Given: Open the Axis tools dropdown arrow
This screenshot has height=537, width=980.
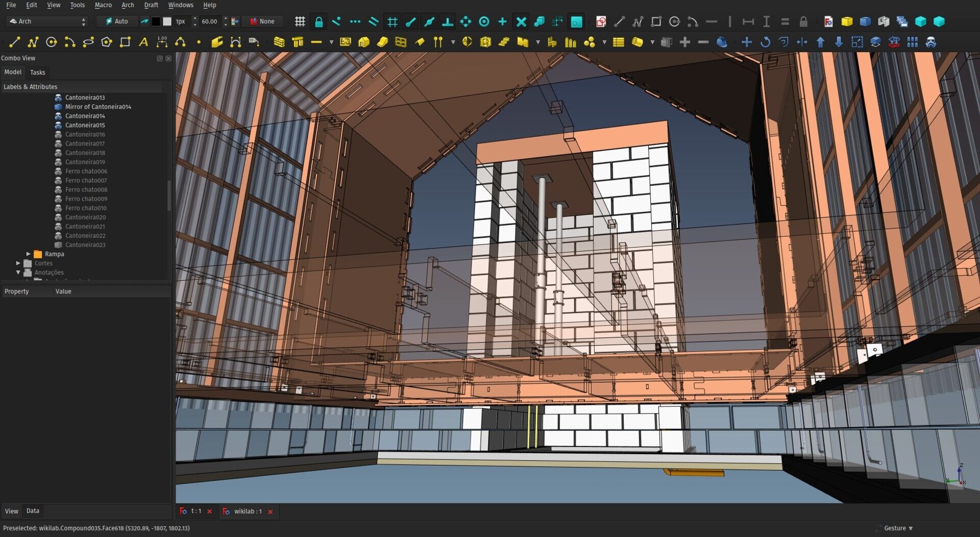Looking at the screenshot, I should (453, 42).
